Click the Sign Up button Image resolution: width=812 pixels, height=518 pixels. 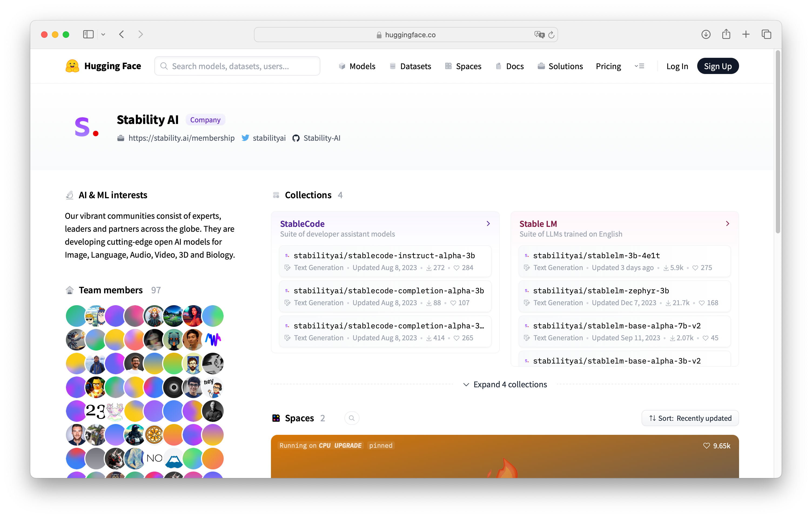tap(718, 66)
